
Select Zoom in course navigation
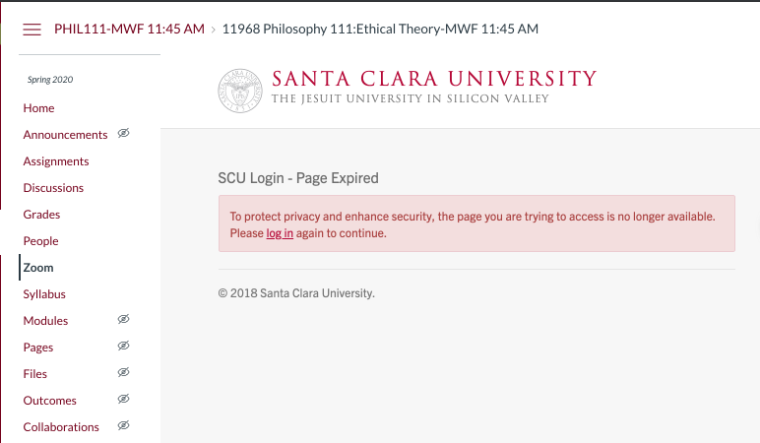(39, 268)
